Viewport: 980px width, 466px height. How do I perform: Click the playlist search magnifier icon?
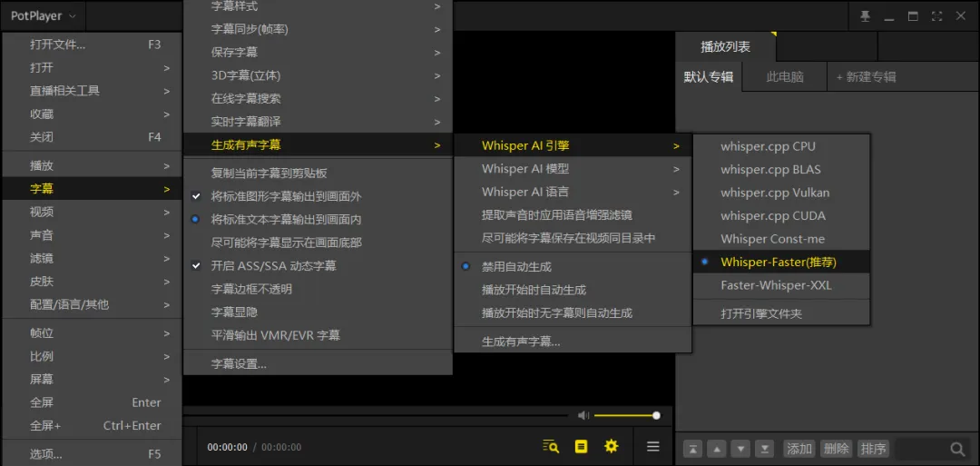click(957, 449)
